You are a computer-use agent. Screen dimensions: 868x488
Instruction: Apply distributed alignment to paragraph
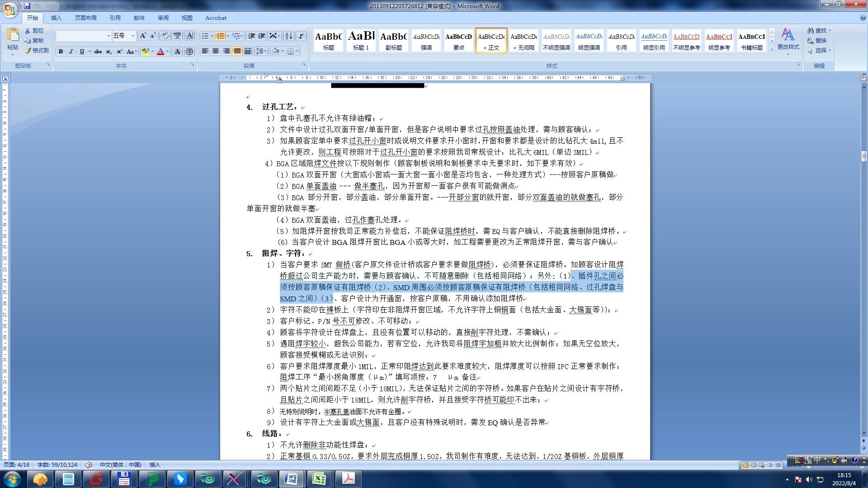248,51
